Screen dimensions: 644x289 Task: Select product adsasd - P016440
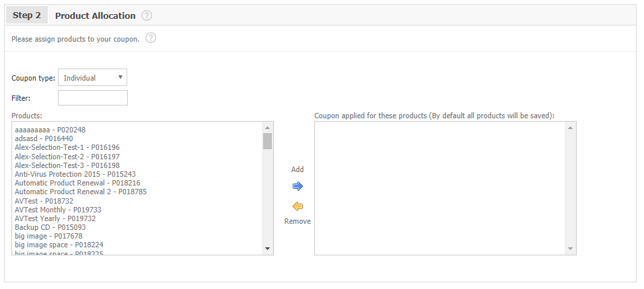pos(44,138)
